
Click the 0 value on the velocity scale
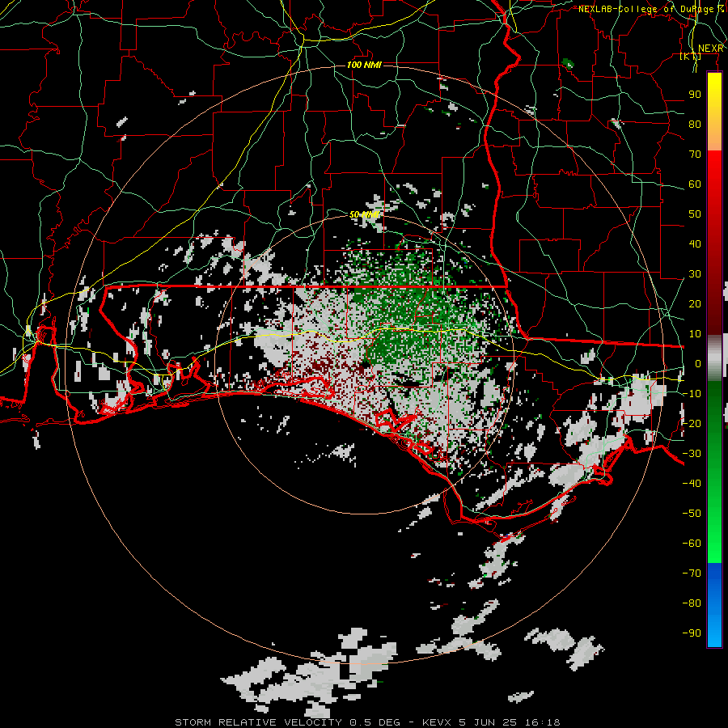pyautogui.click(x=698, y=363)
